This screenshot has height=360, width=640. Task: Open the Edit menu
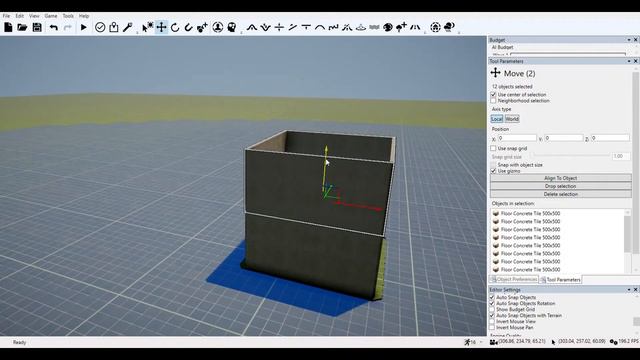pos(20,16)
